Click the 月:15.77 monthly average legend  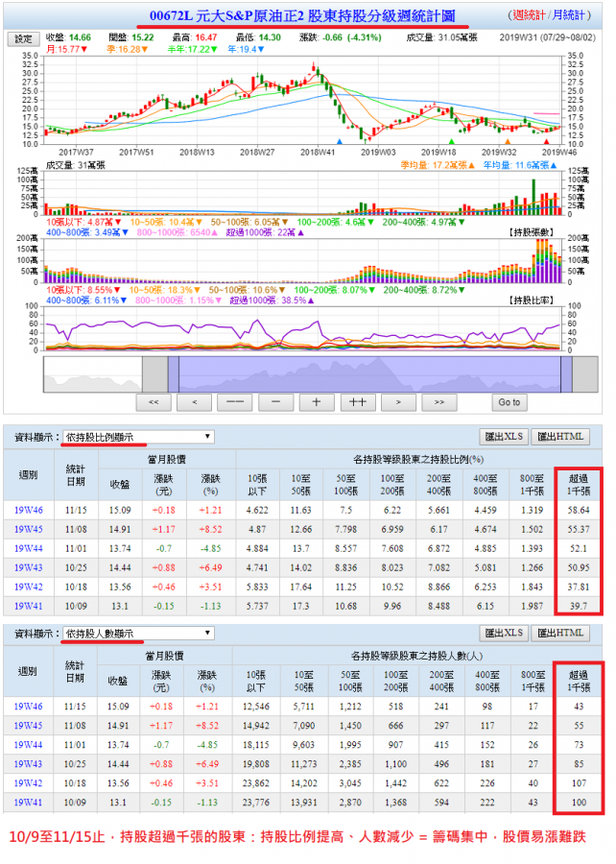pos(66,49)
